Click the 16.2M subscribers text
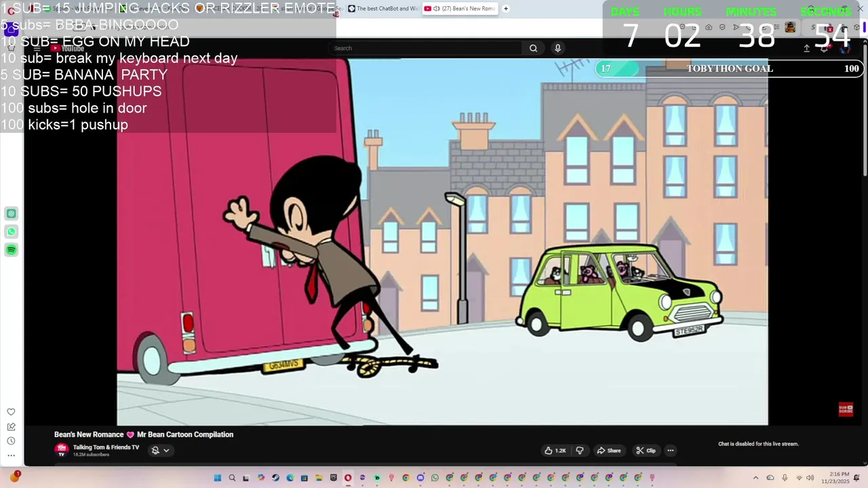 (91, 455)
